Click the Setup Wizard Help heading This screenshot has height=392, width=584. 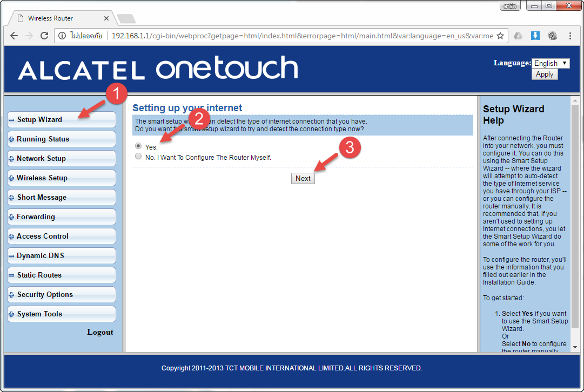(x=514, y=114)
